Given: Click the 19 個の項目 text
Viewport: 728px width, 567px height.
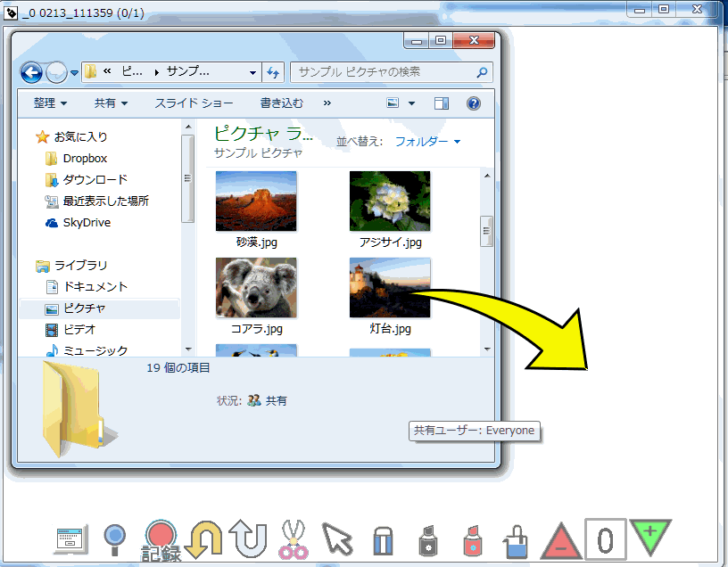Looking at the screenshot, I should point(178,368).
